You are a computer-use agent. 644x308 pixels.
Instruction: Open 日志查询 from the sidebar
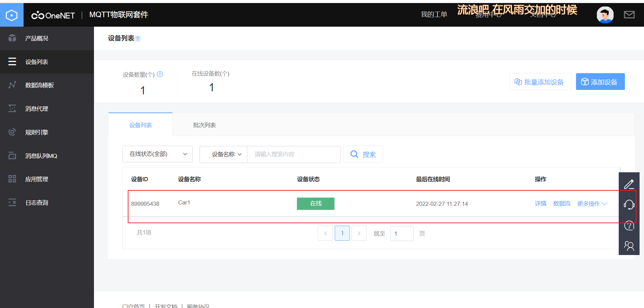pyautogui.click(x=36, y=202)
